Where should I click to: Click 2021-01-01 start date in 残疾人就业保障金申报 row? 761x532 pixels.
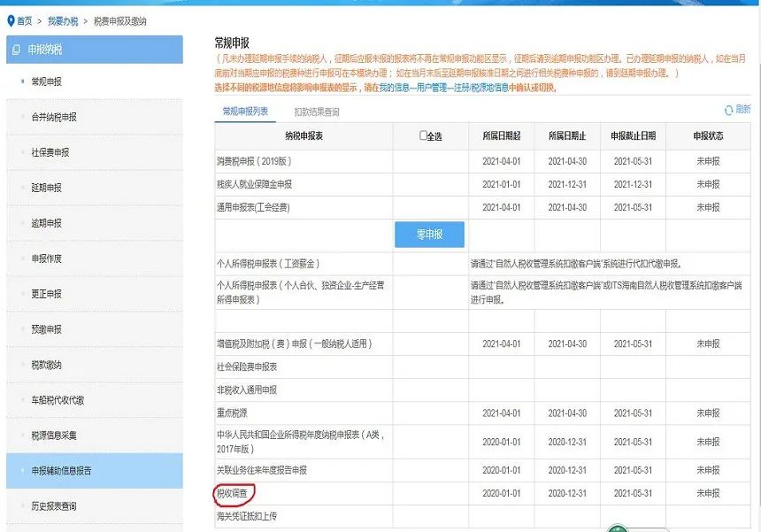502,184
